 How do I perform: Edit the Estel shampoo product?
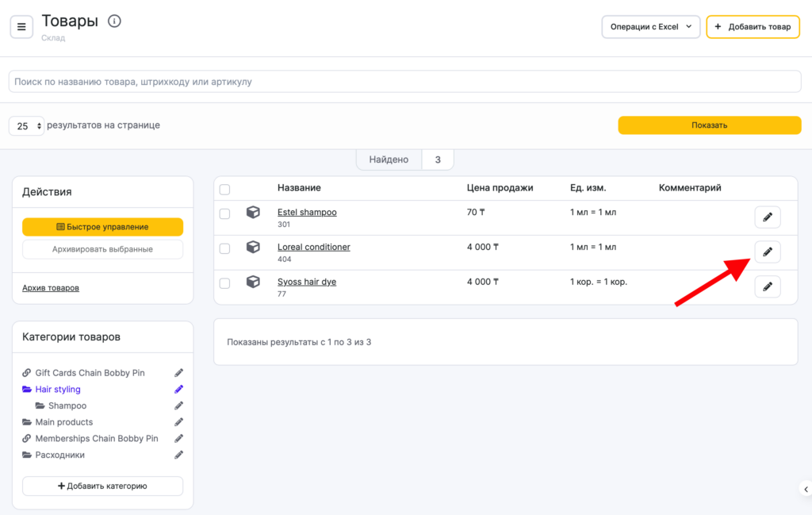pyautogui.click(x=767, y=217)
